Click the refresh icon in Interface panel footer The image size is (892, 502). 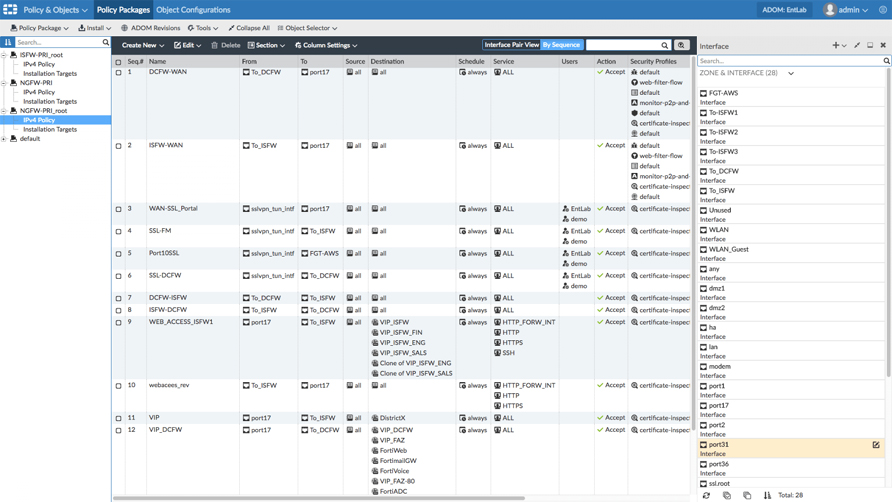706,495
